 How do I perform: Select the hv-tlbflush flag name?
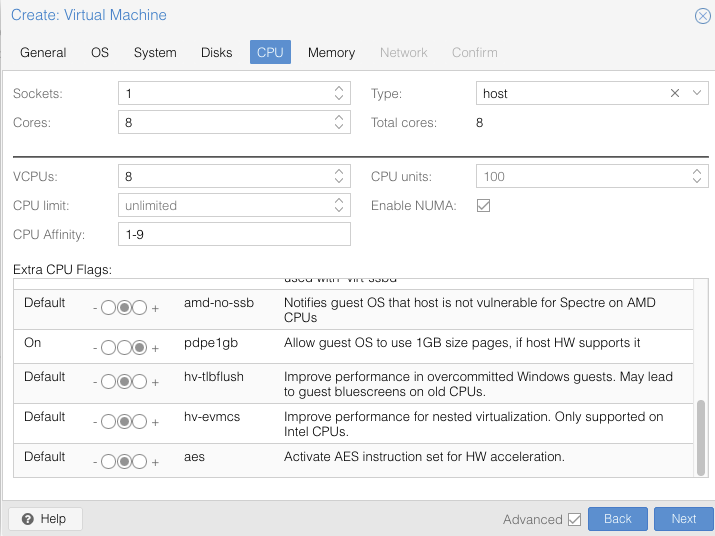pyautogui.click(x=214, y=377)
